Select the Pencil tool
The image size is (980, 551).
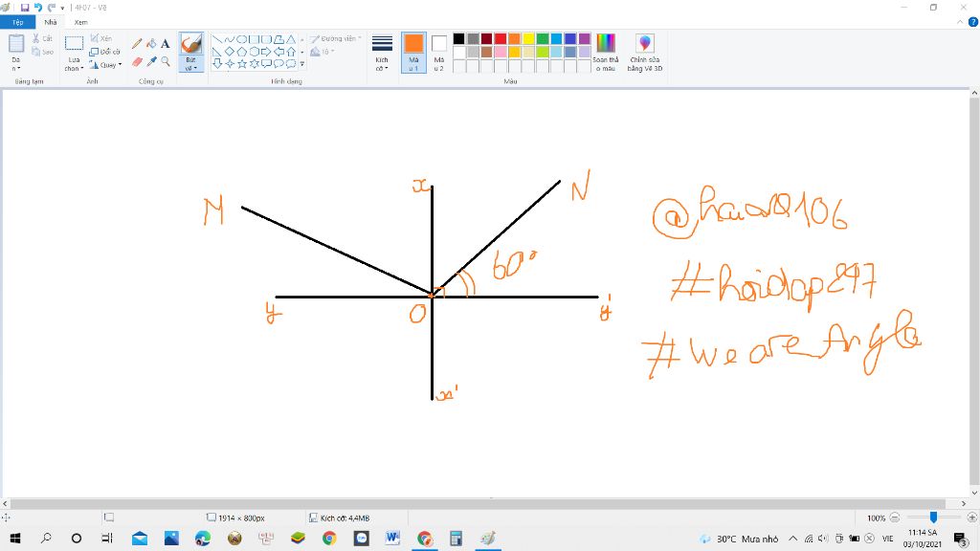137,44
